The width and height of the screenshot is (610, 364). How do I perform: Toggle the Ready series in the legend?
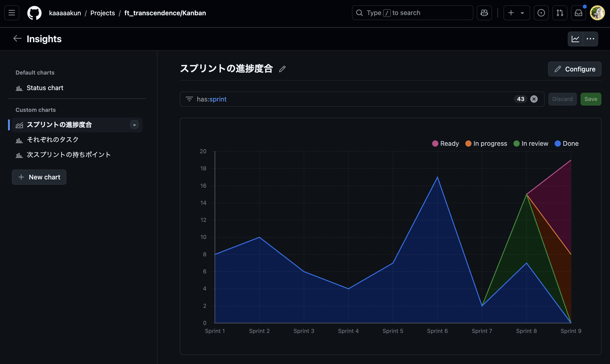tap(445, 143)
